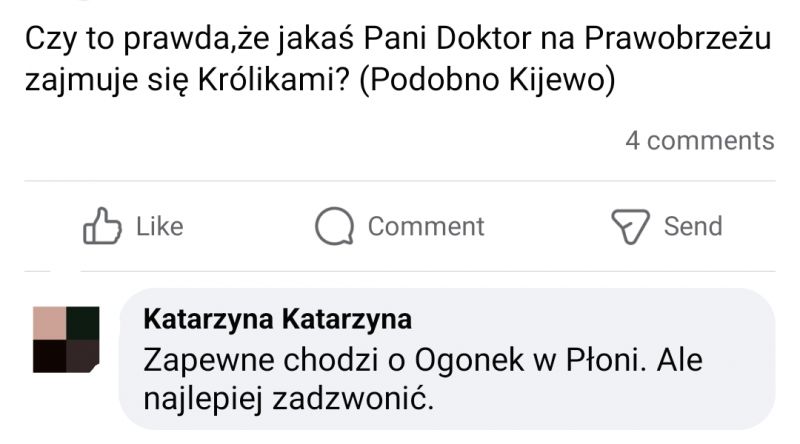Click the word "Prawobrzeżu" in the post
The height and width of the screenshot is (444, 800).
678,39
